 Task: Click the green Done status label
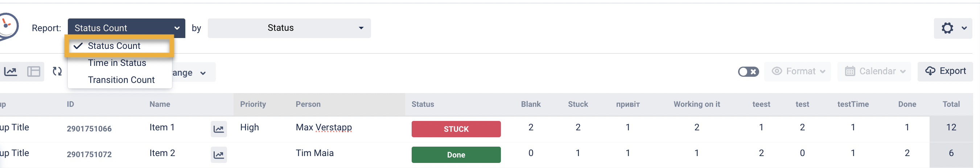456,155
